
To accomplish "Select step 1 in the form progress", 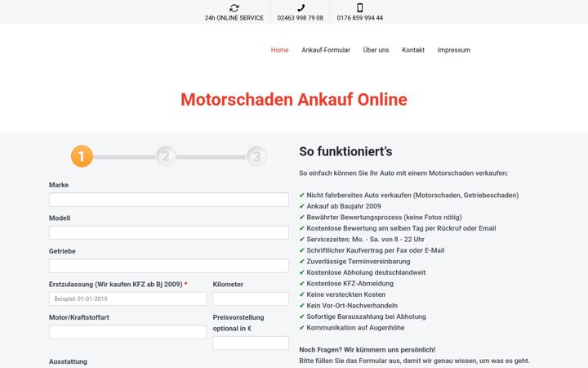I will coord(82,156).
